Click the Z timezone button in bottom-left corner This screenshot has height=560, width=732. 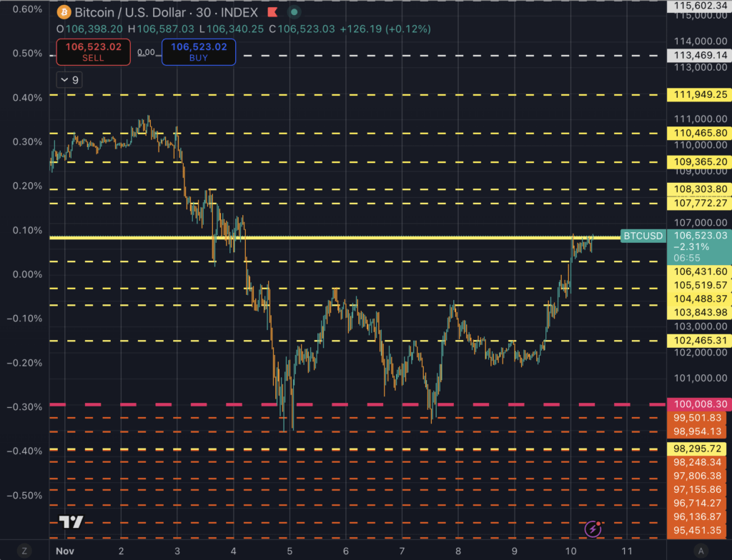(24, 551)
